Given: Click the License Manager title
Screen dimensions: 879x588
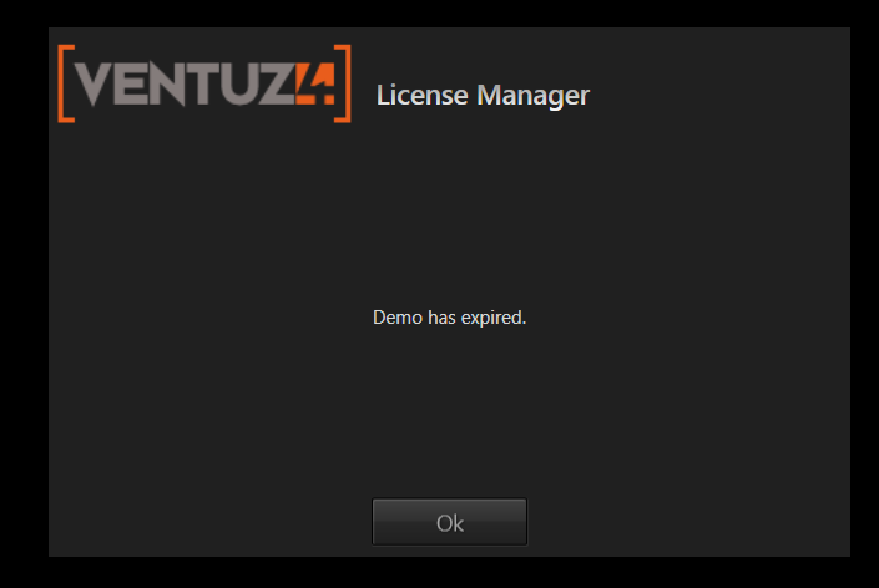Looking at the screenshot, I should coord(483,95).
